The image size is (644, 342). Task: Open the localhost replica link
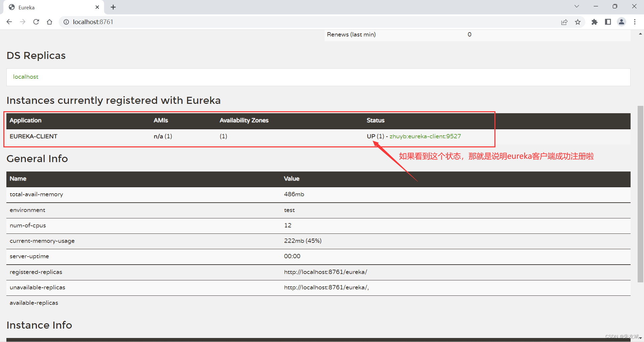pyautogui.click(x=25, y=77)
